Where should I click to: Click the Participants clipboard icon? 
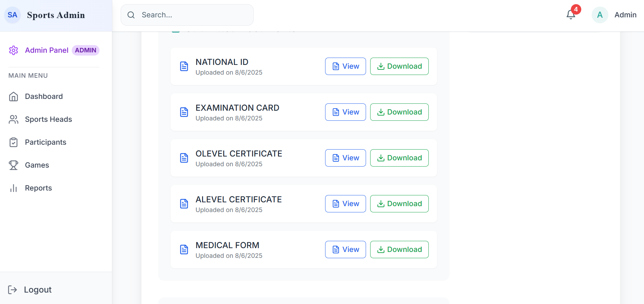pyautogui.click(x=14, y=142)
